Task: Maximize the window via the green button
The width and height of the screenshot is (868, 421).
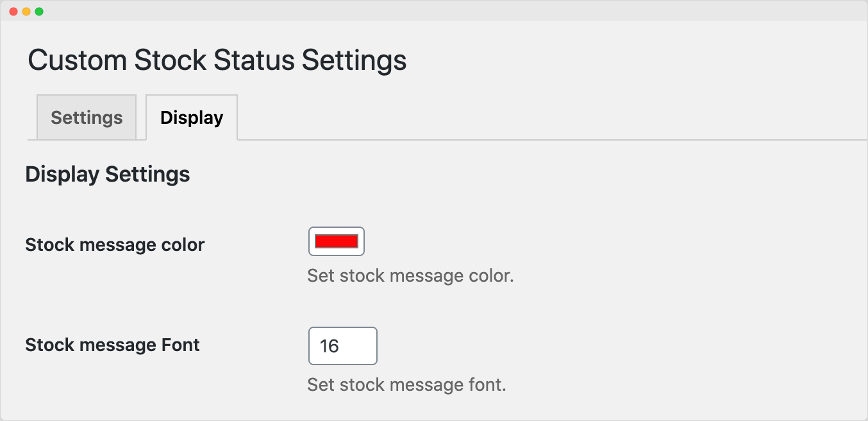Action: tap(40, 10)
